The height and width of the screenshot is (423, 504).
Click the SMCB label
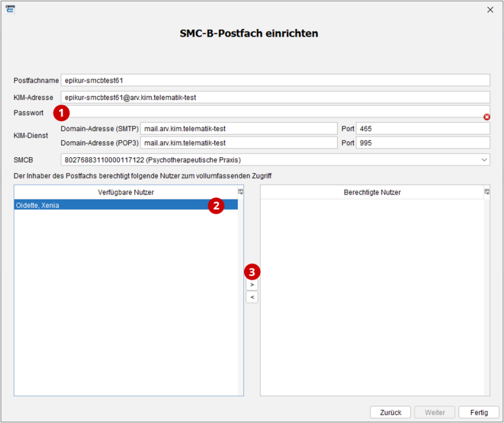[23, 160]
